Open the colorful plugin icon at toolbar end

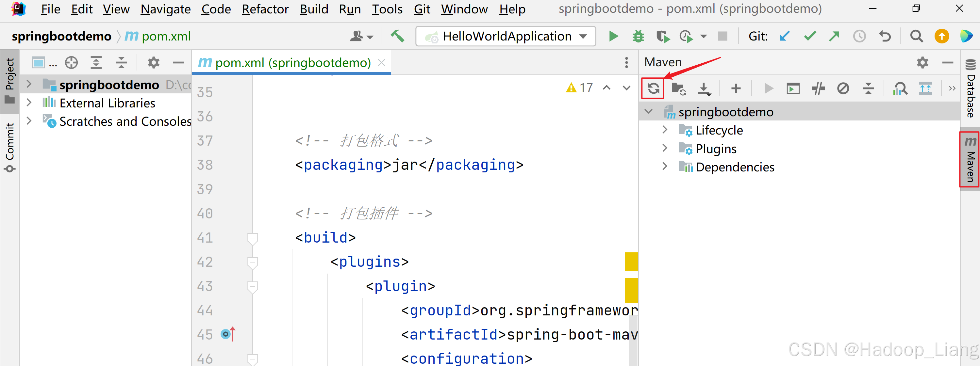point(966,36)
